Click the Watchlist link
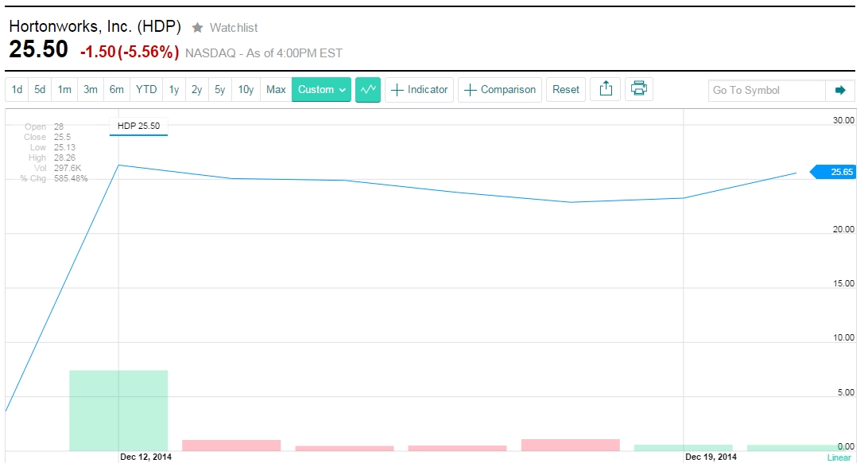 (234, 28)
